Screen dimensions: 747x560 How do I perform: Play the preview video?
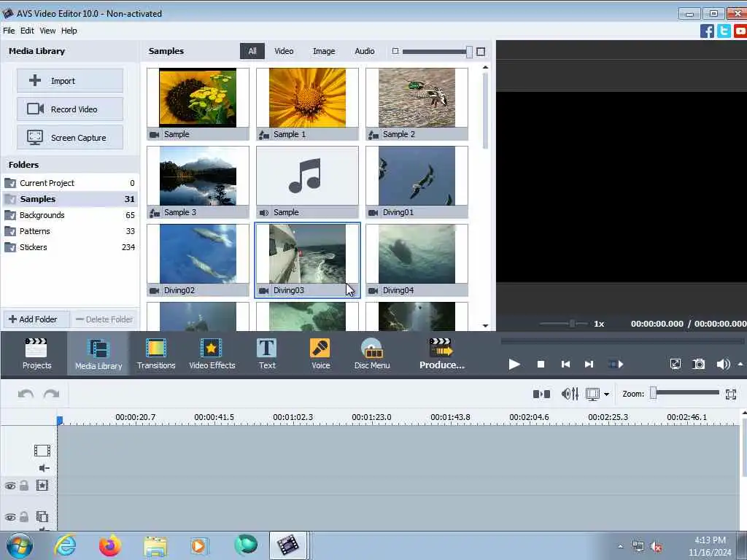pyautogui.click(x=514, y=365)
